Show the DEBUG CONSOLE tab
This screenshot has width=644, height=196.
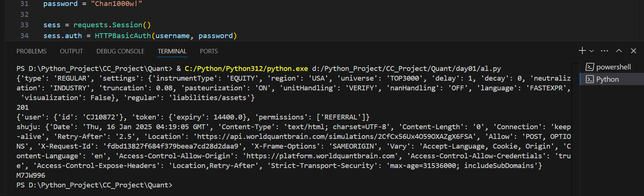pyautogui.click(x=120, y=51)
